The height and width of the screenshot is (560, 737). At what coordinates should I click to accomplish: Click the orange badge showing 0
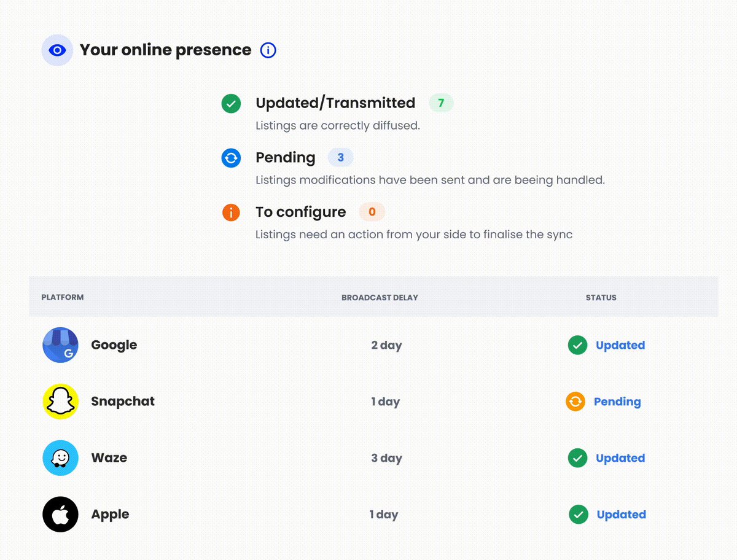point(372,212)
